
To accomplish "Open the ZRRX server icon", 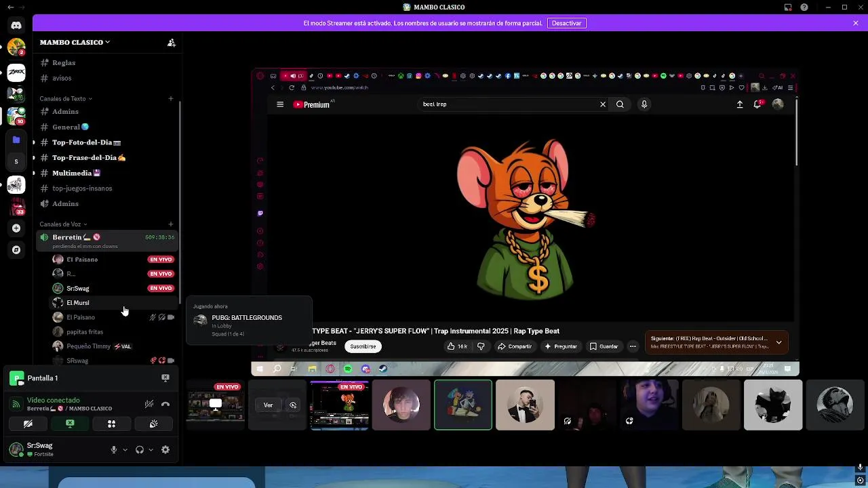I will (x=16, y=71).
